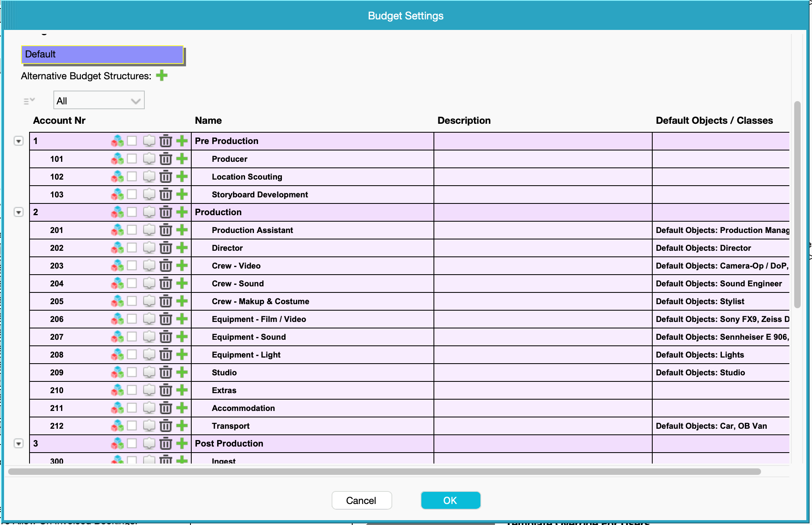Tick the checkbox on Equipment - Light row
The image size is (812, 525).
click(x=132, y=354)
